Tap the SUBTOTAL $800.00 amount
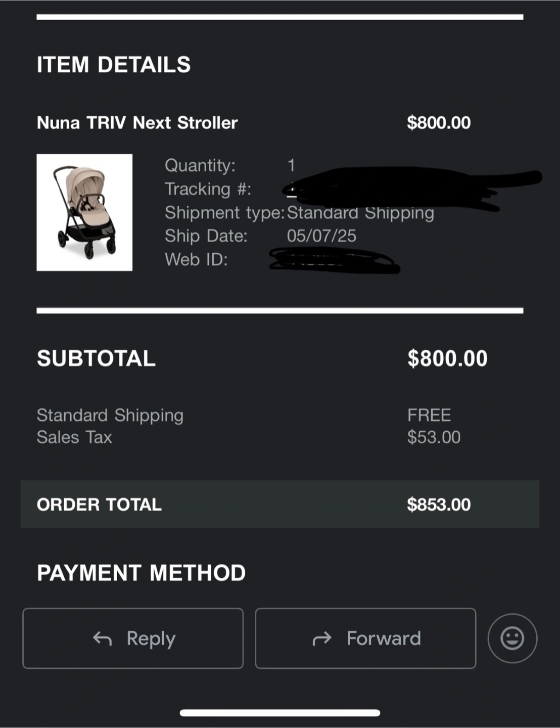This screenshot has width=560, height=728. 447,358
